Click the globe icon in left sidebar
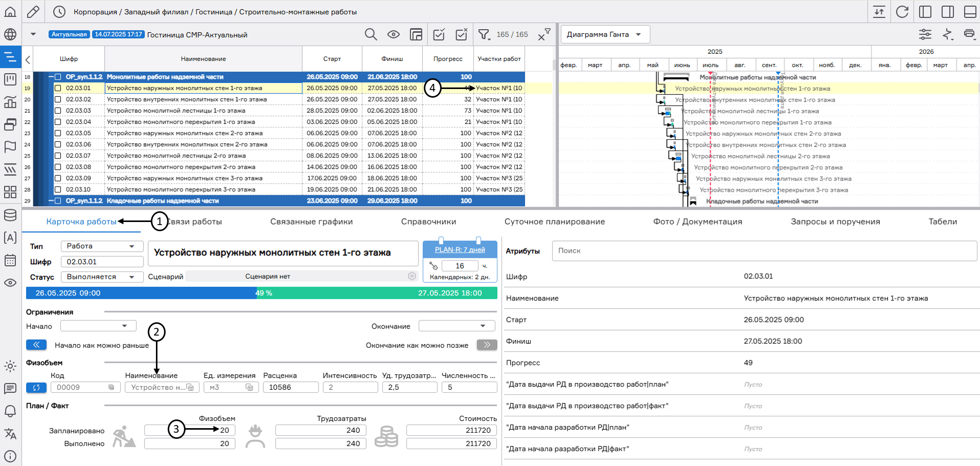 [10, 34]
